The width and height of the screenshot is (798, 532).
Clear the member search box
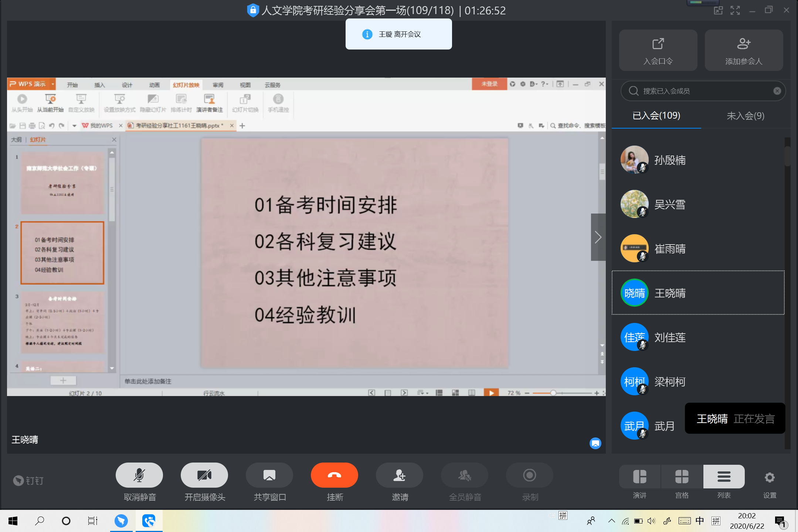point(777,91)
